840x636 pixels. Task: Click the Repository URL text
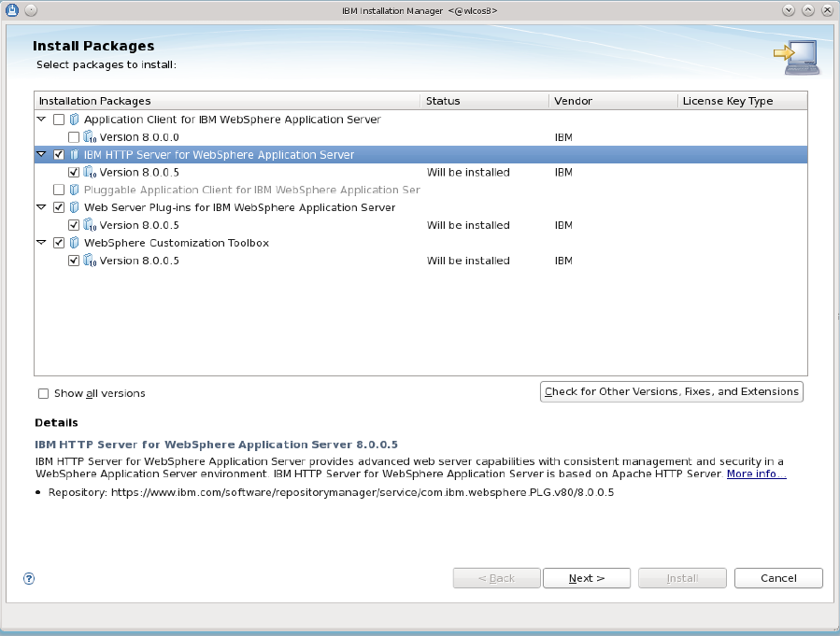pos(363,492)
